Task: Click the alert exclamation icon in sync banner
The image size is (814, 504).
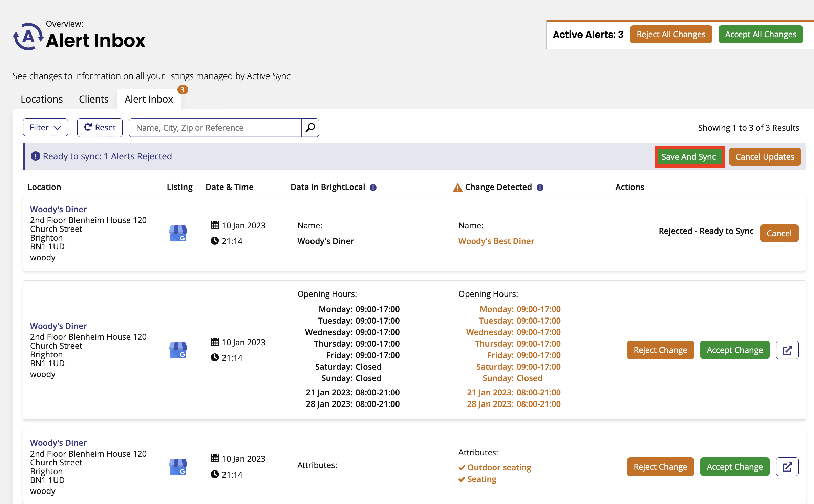Action: click(35, 156)
